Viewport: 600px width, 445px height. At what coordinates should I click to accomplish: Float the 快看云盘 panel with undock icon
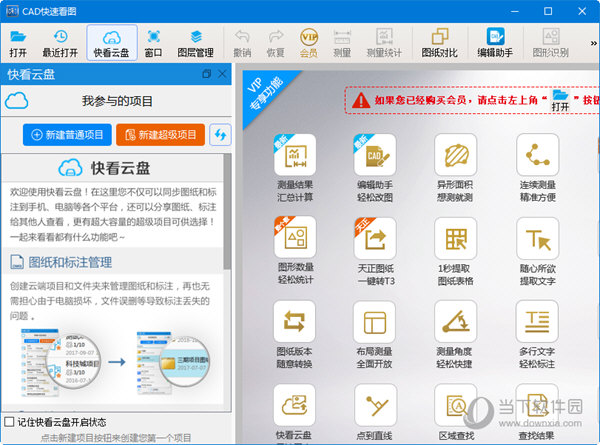tap(207, 74)
